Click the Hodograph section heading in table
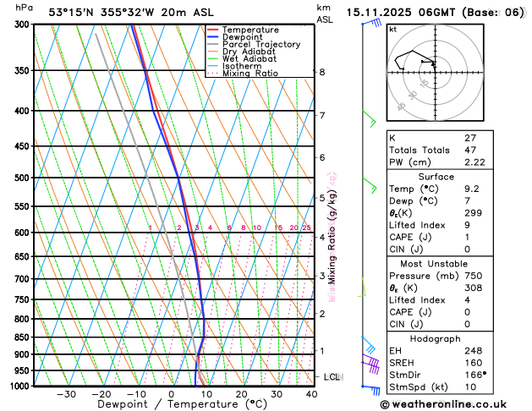The width and height of the screenshot is (532, 411). point(436,339)
